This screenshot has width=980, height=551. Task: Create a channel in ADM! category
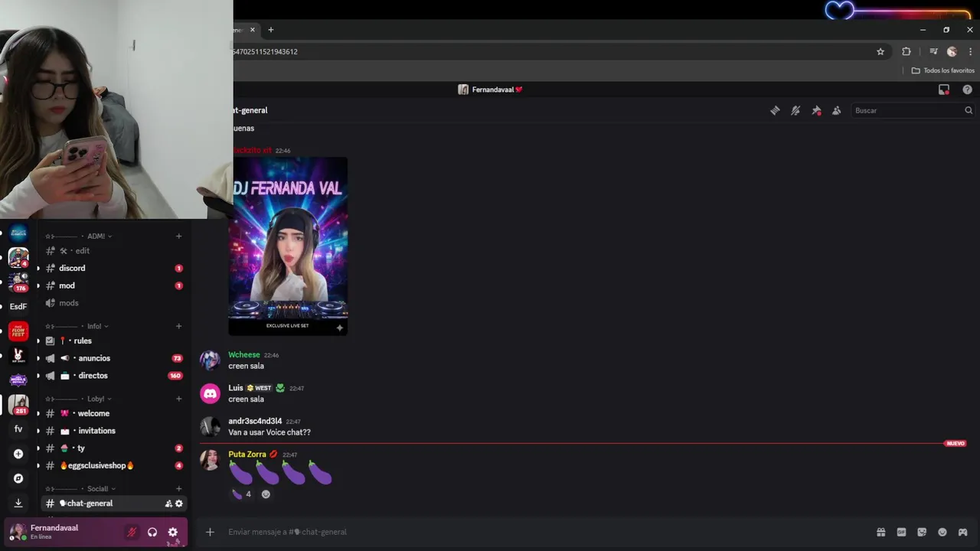click(x=178, y=236)
